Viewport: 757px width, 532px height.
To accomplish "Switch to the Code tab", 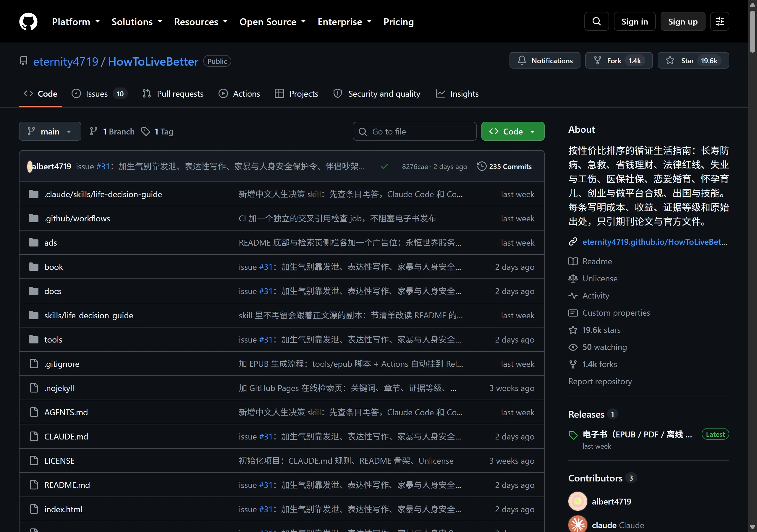I will tap(41, 94).
